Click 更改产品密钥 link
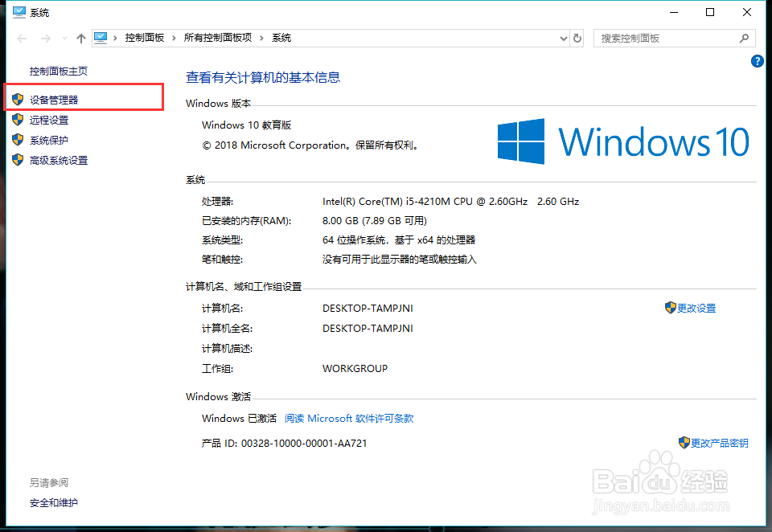 pos(719,443)
